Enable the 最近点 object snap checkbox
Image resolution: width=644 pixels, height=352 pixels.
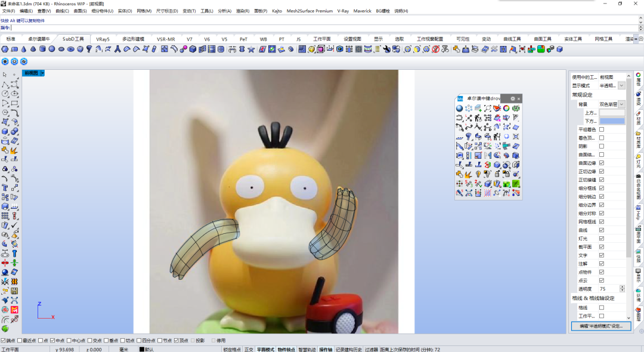coord(20,341)
